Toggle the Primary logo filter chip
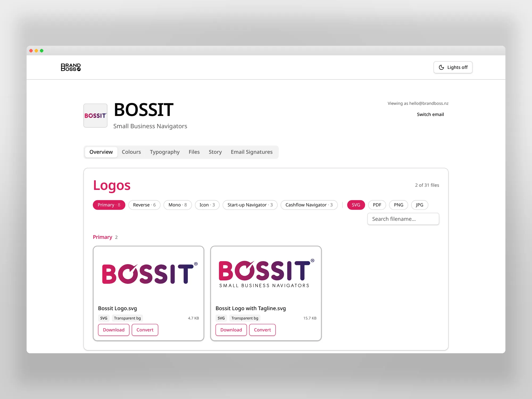532x399 pixels. [x=109, y=205]
